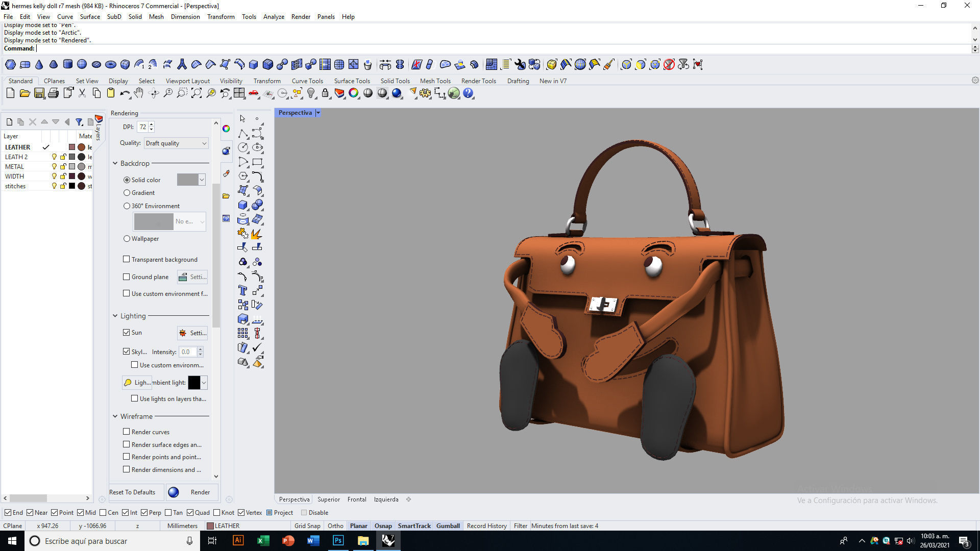Select Gradient backdrop option
This screenshot has height=551, width=980.
(127, 193)
